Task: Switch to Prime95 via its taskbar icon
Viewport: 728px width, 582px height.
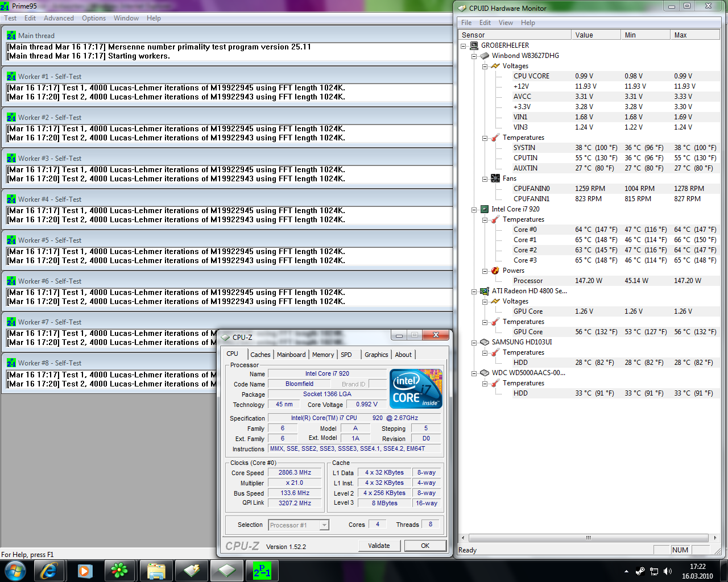Action: (x=262, y=571)
